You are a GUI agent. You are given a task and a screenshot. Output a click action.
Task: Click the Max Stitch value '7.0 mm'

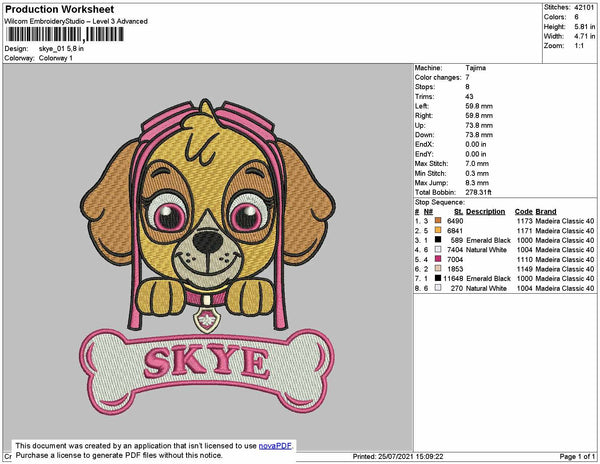(x=477, y=164)
